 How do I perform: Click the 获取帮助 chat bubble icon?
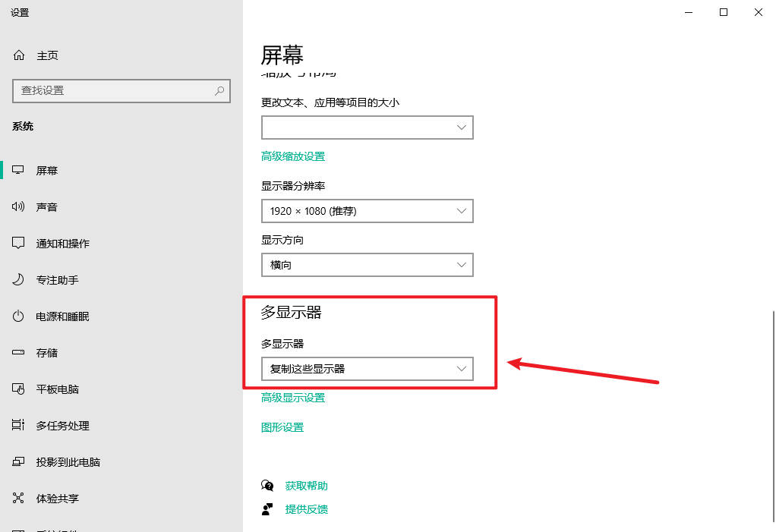tap(267, 486)
